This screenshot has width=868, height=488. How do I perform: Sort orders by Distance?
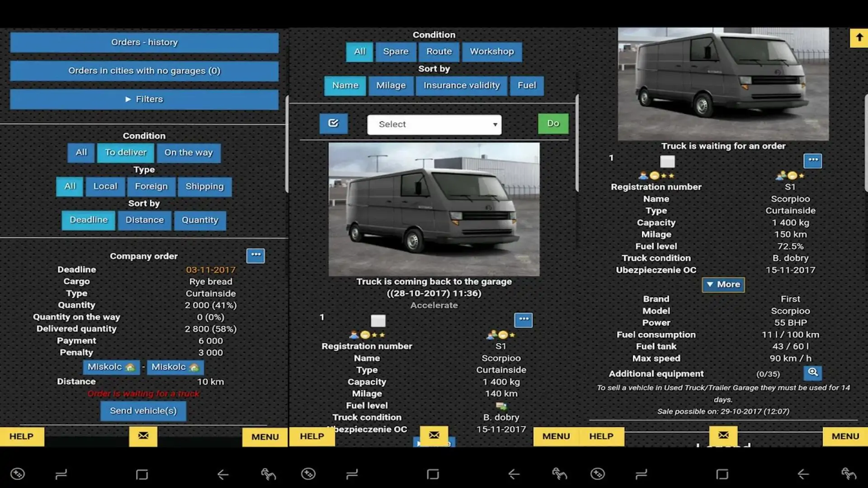coord(145,221)
